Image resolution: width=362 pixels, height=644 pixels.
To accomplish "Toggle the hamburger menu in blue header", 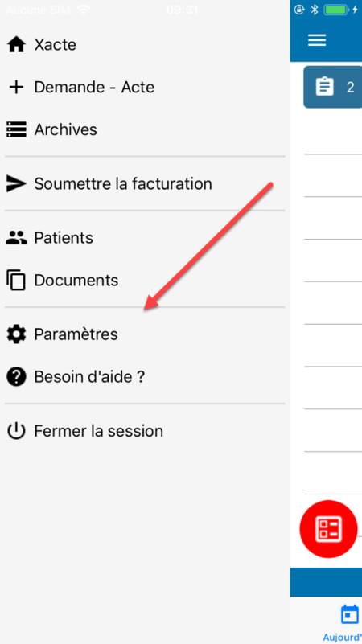I will click(x=317, y=40).
